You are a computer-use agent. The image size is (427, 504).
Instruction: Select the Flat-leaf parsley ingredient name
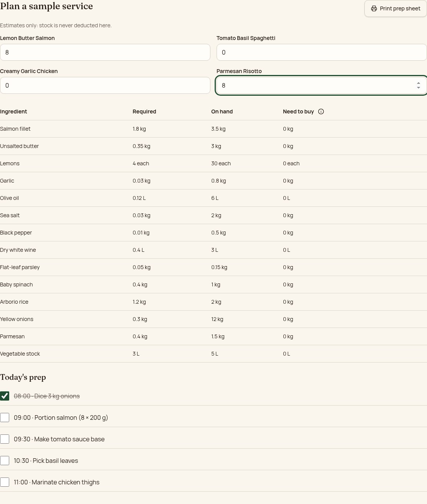click(20, 267)
